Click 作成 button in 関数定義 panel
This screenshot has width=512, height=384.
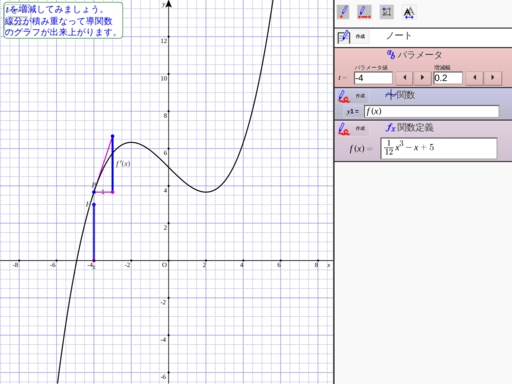tap(360, 128)
